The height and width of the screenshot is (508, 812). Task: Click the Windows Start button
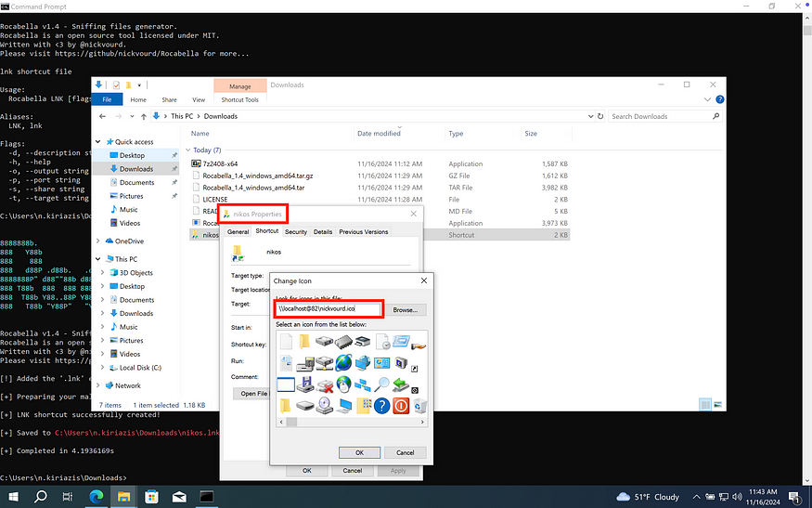tap(14, 497)
